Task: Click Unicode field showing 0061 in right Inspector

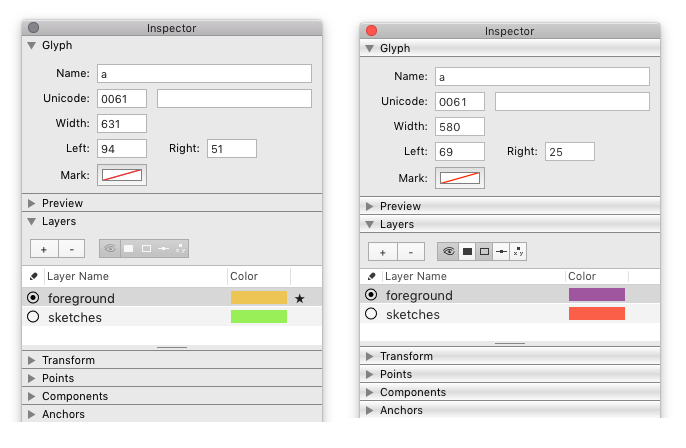Action: pos(460,102)
